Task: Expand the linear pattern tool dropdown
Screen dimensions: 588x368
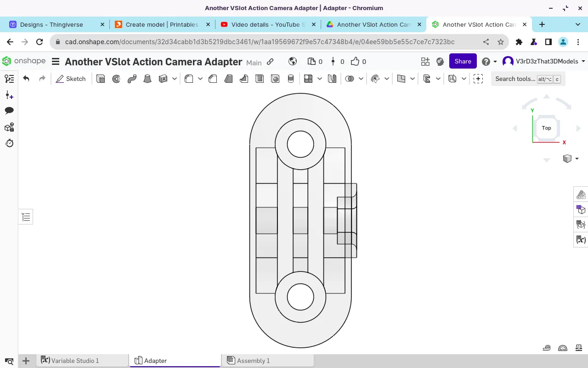Action: (319, 79)
